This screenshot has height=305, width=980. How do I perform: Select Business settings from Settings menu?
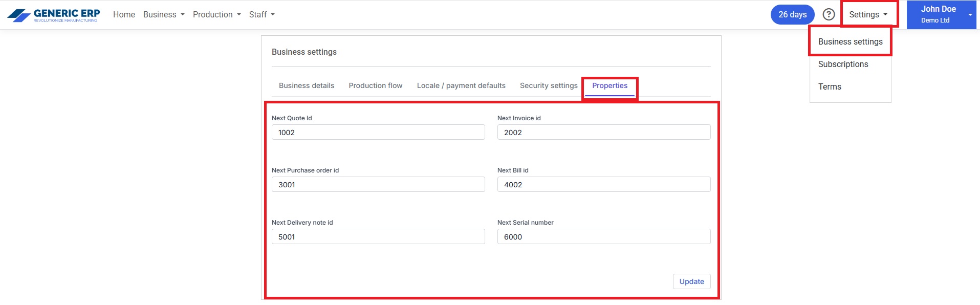click(850, 41)
